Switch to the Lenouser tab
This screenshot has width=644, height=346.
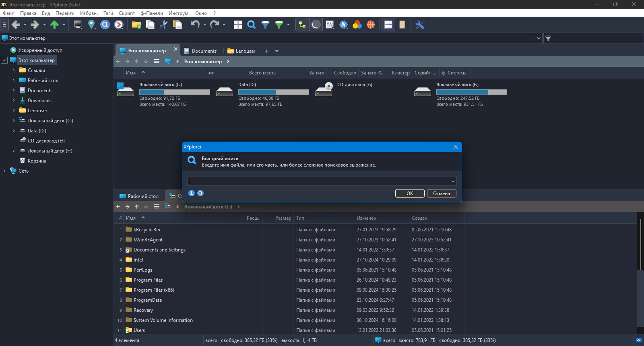242,51
